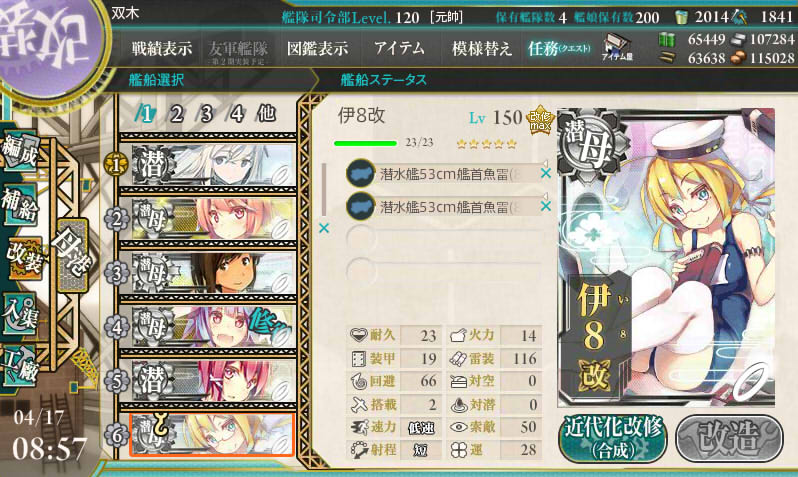This screenshot has width=798, height=477.
Task: Select the 他 (other ships) tab
Action: [x=267, y=114]
